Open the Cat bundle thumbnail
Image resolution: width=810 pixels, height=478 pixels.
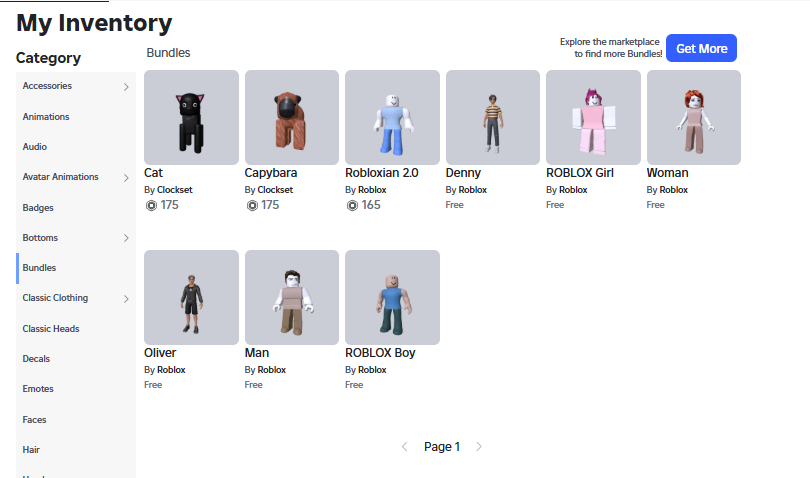click(191, 117)
